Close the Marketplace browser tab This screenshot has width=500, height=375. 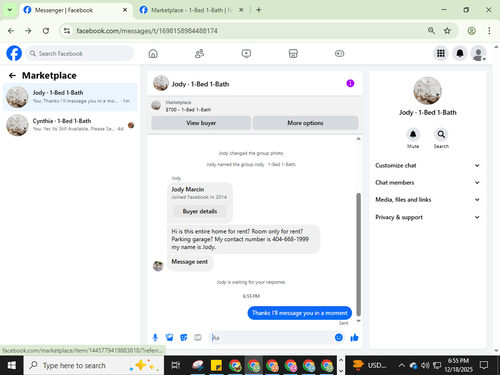click(241, 10)
